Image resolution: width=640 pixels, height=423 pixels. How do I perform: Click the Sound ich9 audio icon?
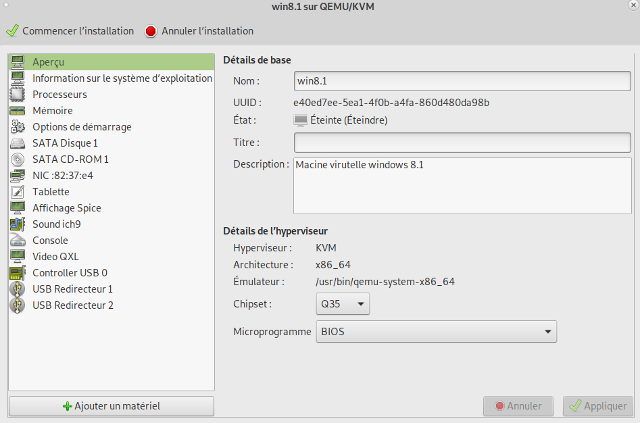(18, 224)
